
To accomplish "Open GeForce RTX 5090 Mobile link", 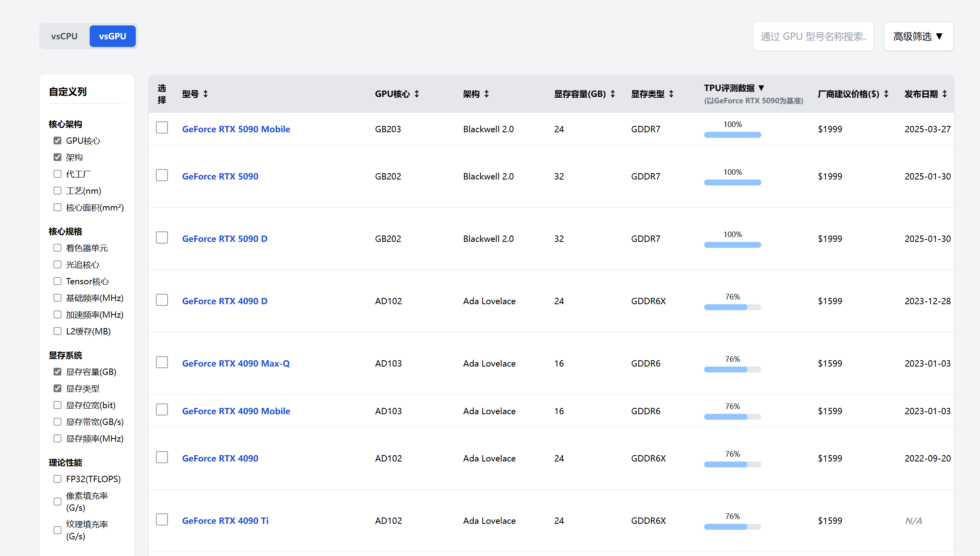I will (236, 129).
